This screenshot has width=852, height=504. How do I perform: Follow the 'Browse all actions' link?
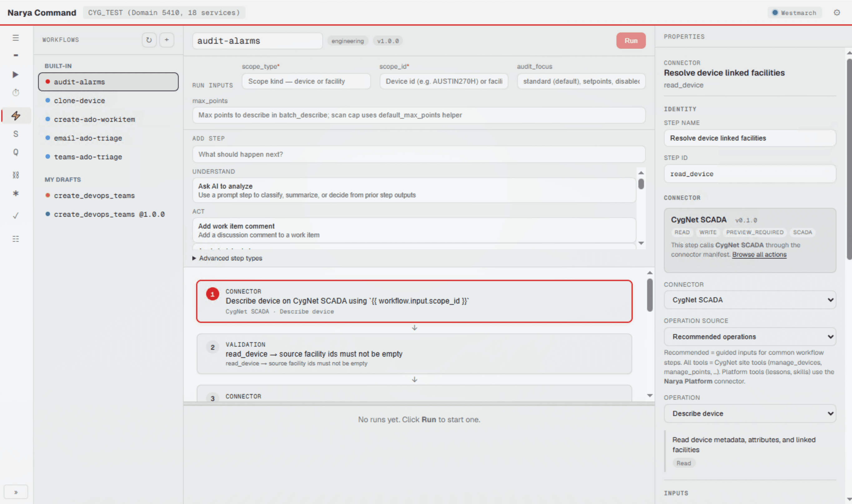coord(759,254)
